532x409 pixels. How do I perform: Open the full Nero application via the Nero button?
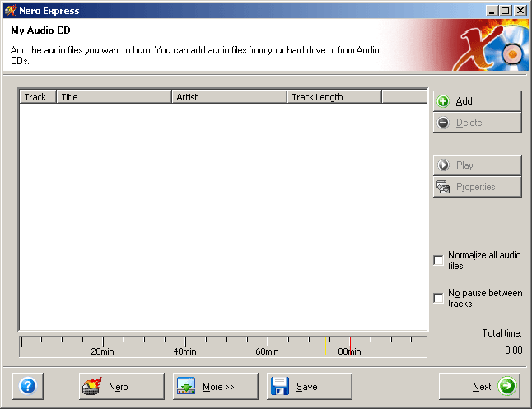point(121,386)
